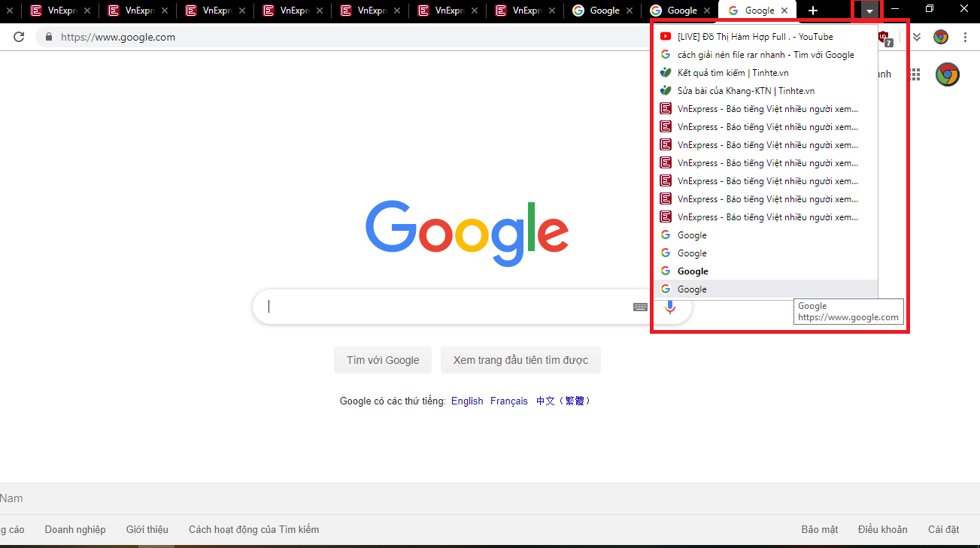Image resolution: width=980 pixels, height=548 pixels.
Task: Click 'Xem trang đầu tiên tìm được' button
Action: pyautogui.click(x=520, y=360)
